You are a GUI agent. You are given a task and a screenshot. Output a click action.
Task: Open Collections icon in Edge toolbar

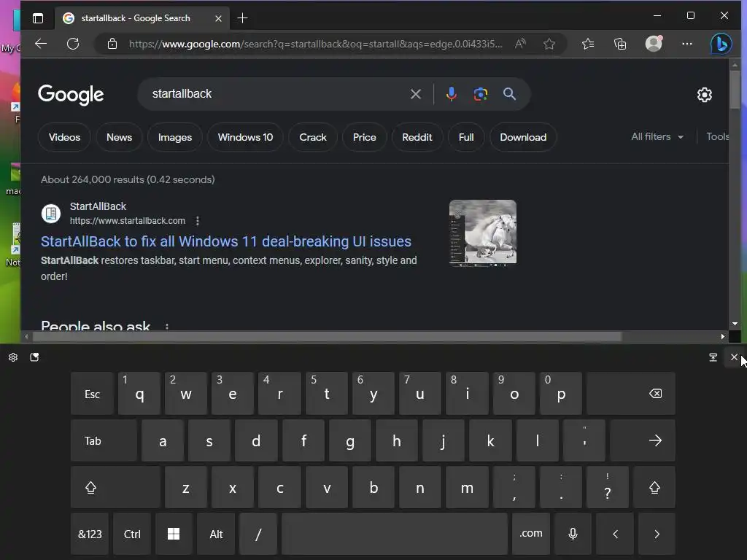pyautogui.click(x=620, y=44)
